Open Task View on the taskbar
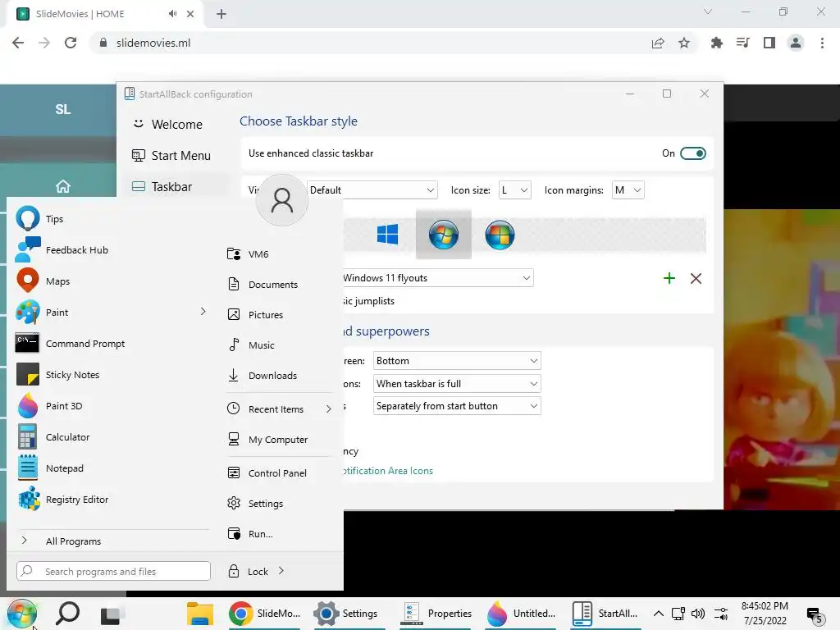Image resolution: width=840 pixels, height=630 pixels. click(112, 614)
